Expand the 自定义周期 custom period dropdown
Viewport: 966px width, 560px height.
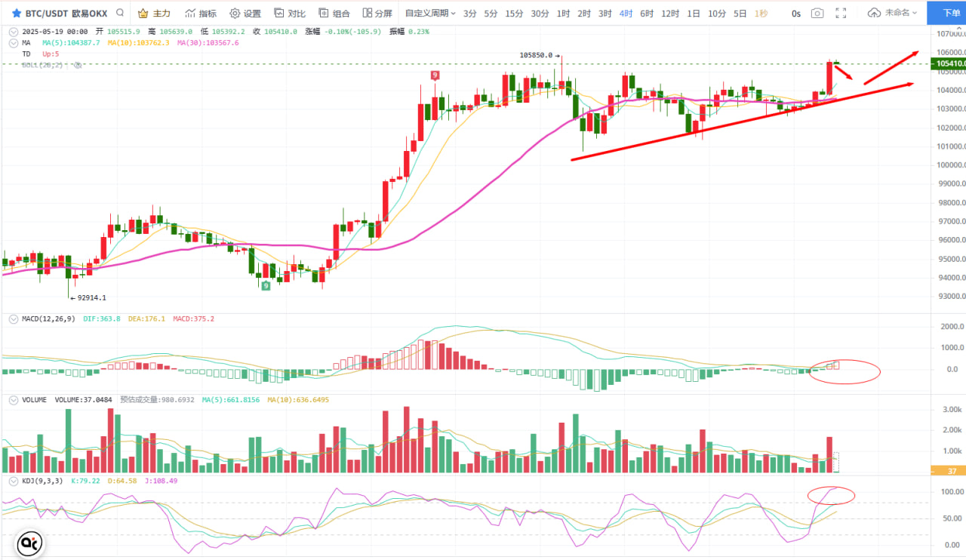(x=430, y=14)
